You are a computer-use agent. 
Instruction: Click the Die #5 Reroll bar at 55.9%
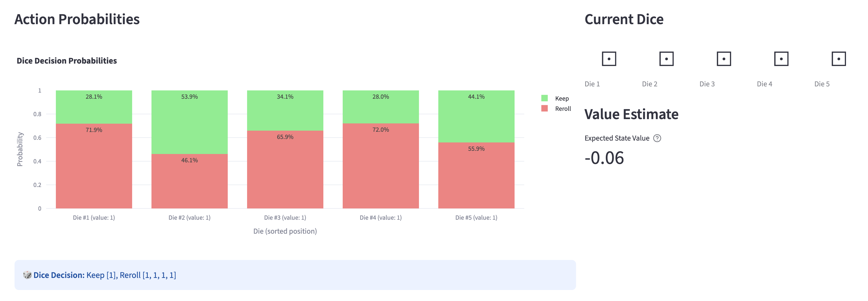click(476, 175)
